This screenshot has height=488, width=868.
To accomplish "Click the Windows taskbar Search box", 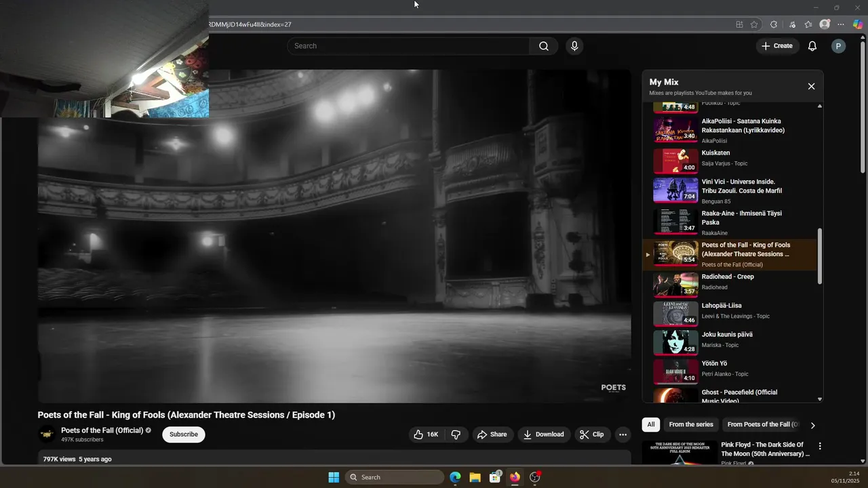I will tap(395, 477).
